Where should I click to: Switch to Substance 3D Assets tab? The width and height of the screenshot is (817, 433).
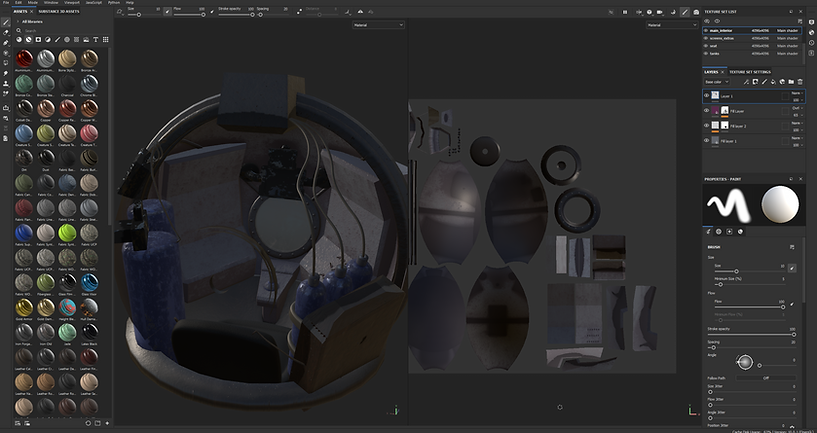[59, 11]
